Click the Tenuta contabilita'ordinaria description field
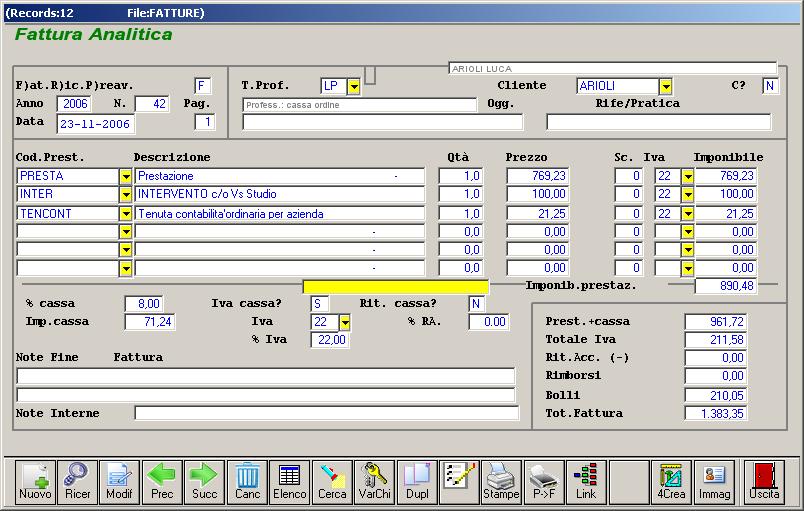 coord(279,214)
